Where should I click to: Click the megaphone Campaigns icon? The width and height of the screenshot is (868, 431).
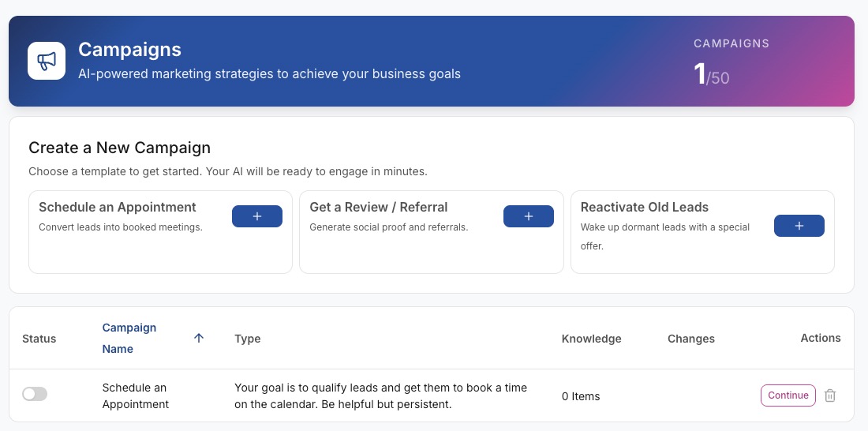[x=47, y=61]
